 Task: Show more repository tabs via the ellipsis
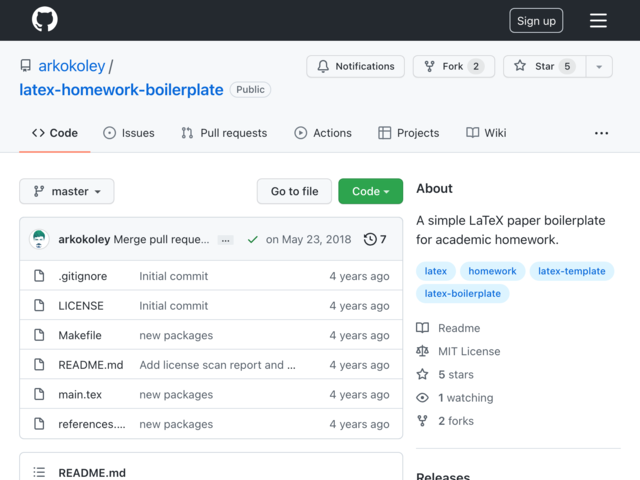[x=601, y=133]
